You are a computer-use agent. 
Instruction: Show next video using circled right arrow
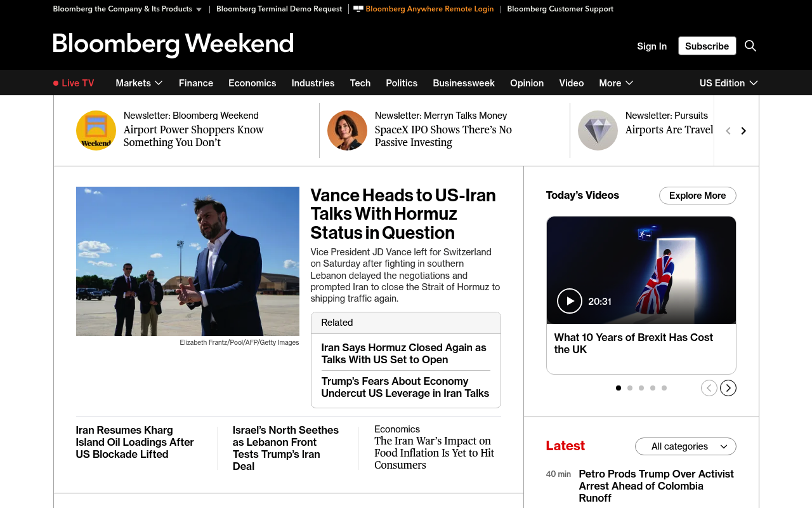click(728, 388)
